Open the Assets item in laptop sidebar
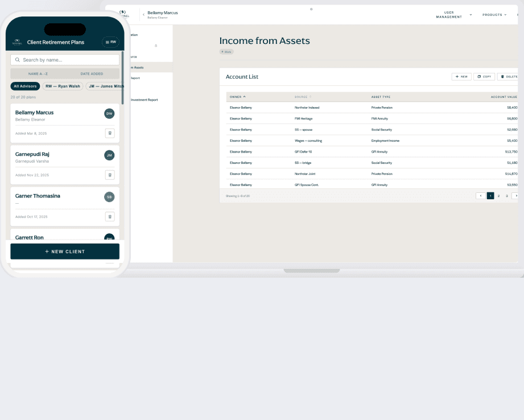The width and height of the screenshot is (524, 420). click(x=151, y=68)
